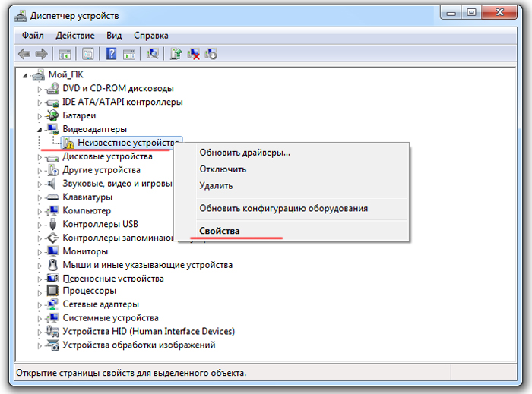Collapse the Видеоадаптеры tree node
532x394 pixels.
tap(40, 129)
